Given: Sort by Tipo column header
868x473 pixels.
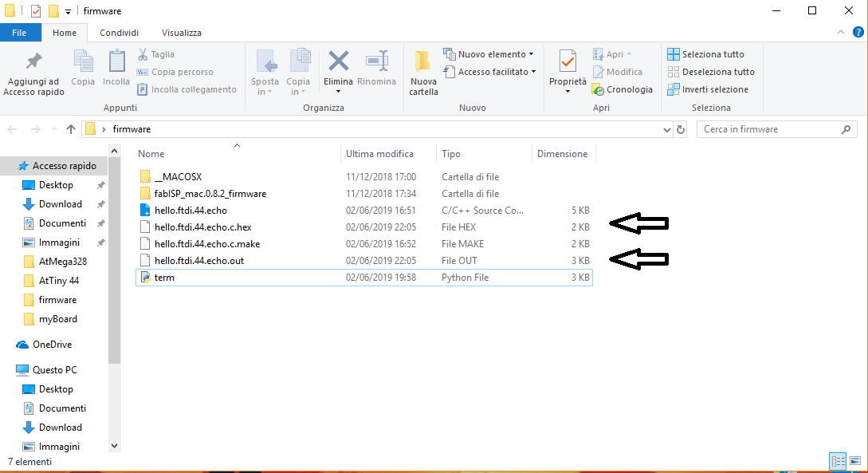Looking at the screenshot, I should (x=484, y=154).
